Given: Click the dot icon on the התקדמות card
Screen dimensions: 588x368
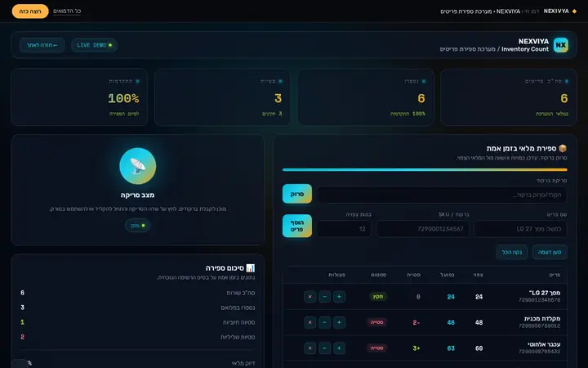Looking at the screenshot, I should (x=137, y=81).
